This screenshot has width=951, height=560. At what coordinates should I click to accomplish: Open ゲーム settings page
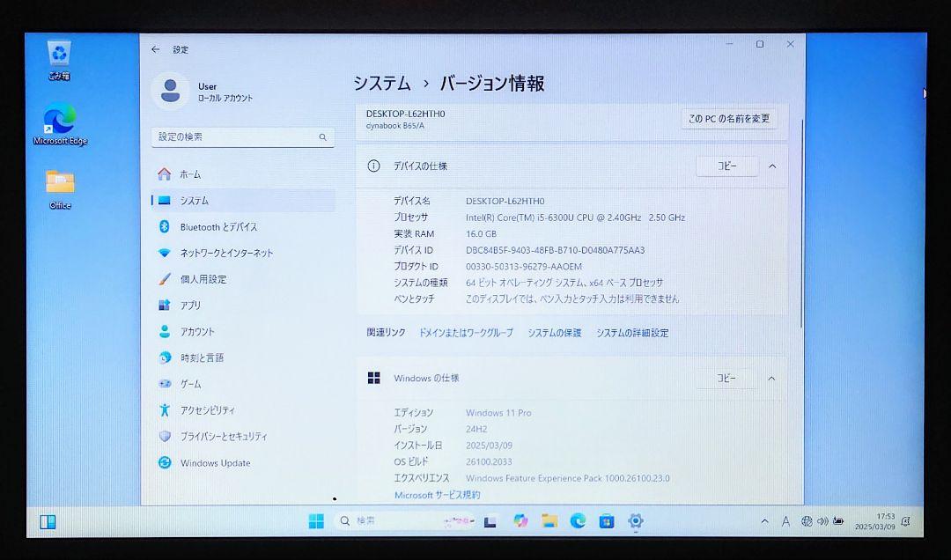(243, 383)
